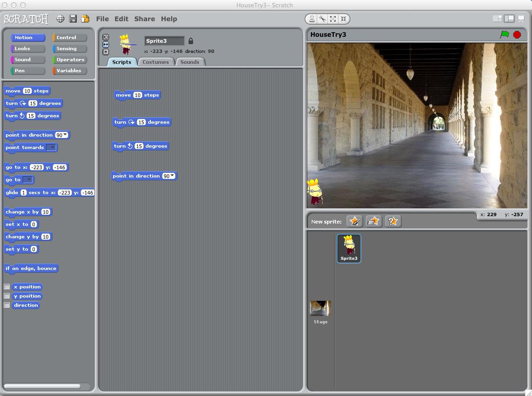
Task: Enable the x position reporter checkbox
Action: [x=7, y=287]
